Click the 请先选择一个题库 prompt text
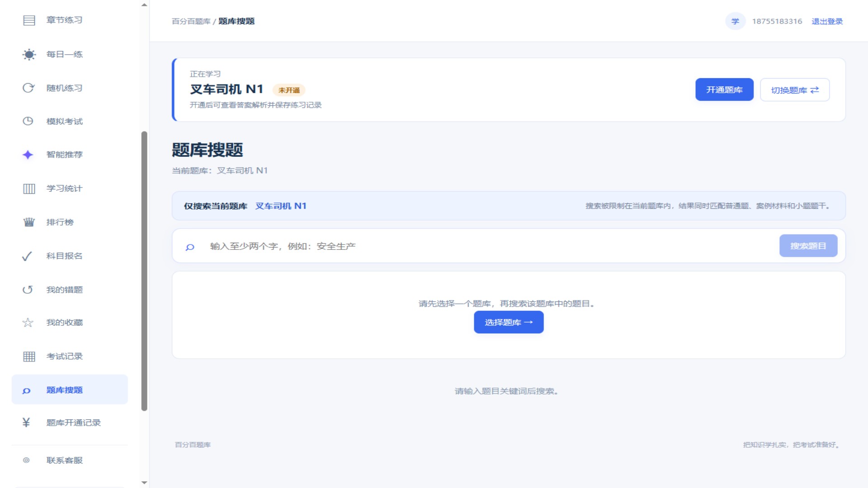Screen dimensions: 868x488 (507, 304)
